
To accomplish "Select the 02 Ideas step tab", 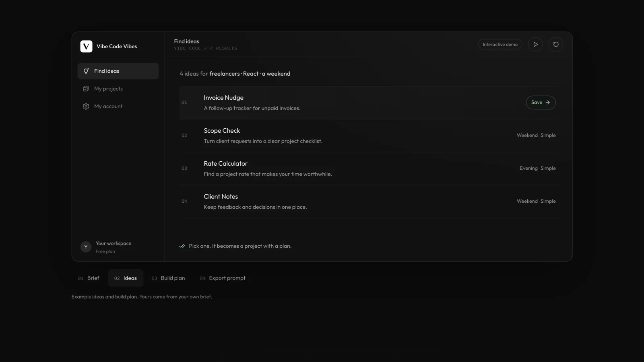I will (126, 278).
